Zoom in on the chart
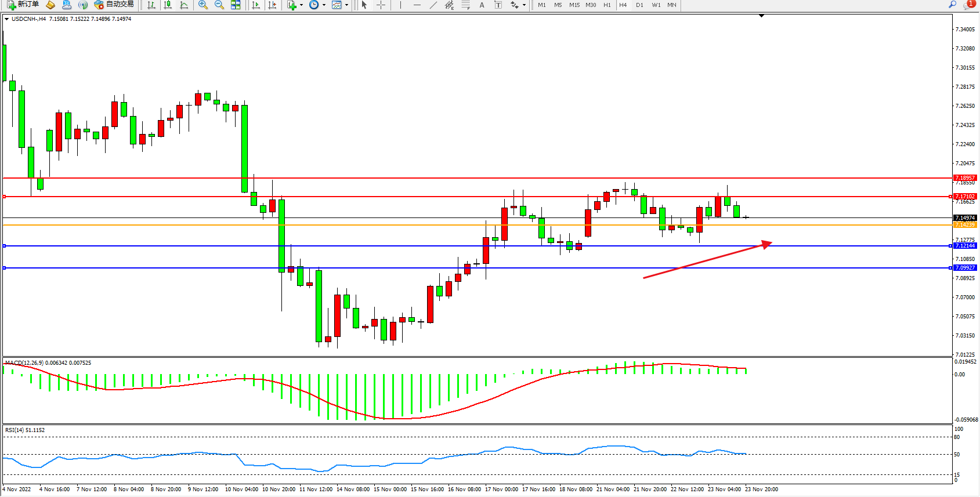 click(203, 5)
